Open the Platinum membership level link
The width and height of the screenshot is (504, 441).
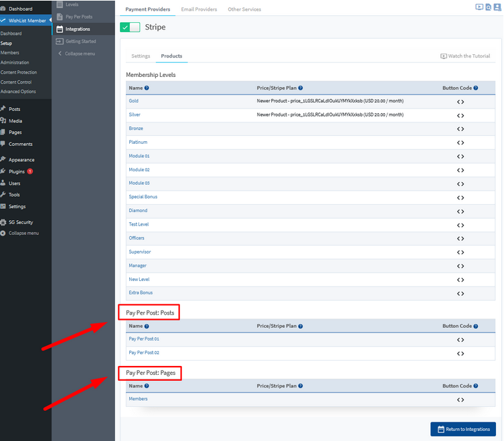coord(138,142)
